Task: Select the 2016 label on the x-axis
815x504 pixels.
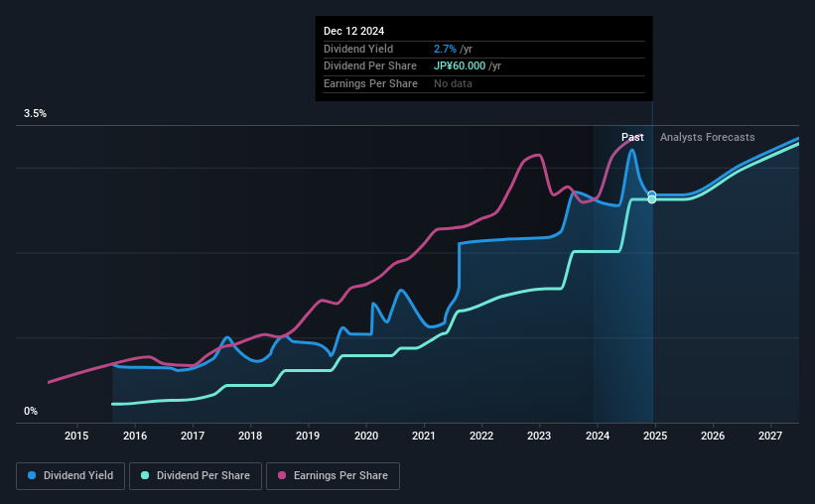Action: pyautogui.click(x=135, y=436)
